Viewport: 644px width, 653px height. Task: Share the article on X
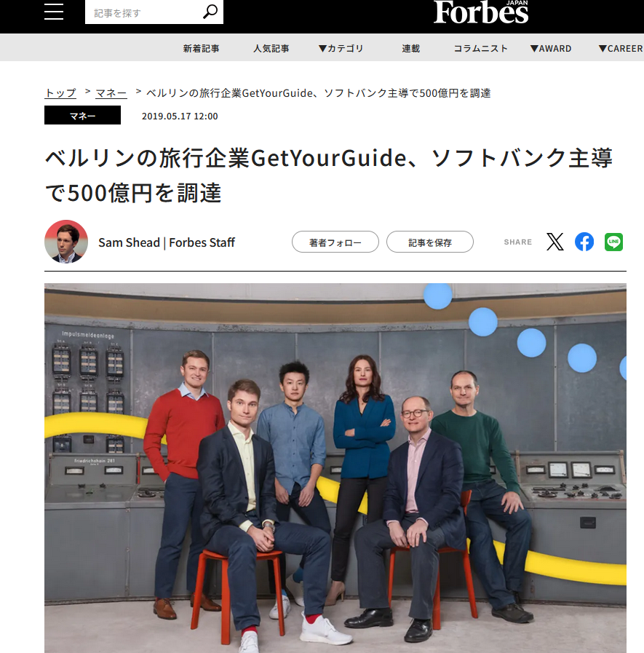(x=555, y=242)
